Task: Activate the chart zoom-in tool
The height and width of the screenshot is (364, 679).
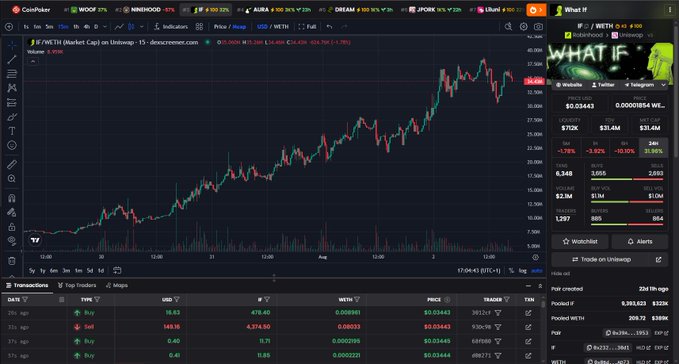Action: [x=12, y=179]
